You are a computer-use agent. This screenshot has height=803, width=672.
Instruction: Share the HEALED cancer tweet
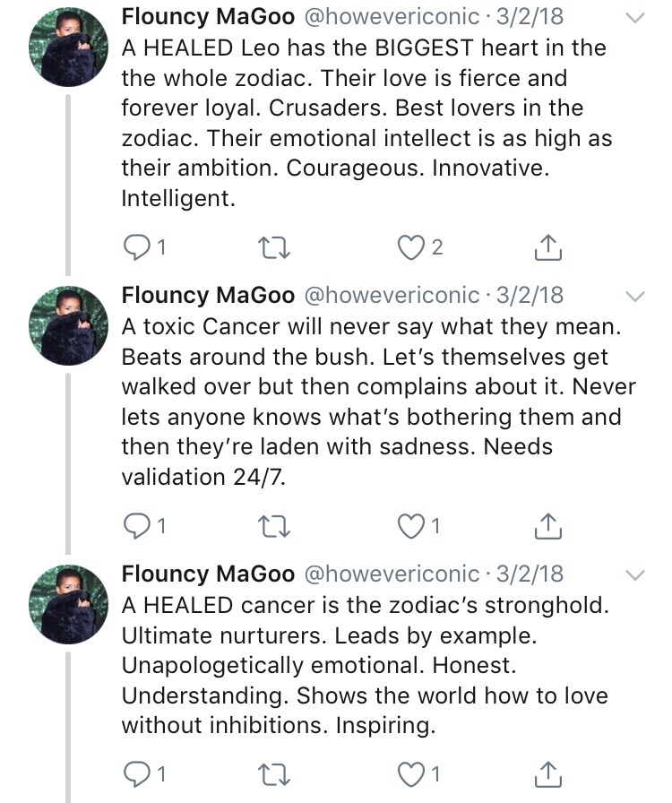547,774
